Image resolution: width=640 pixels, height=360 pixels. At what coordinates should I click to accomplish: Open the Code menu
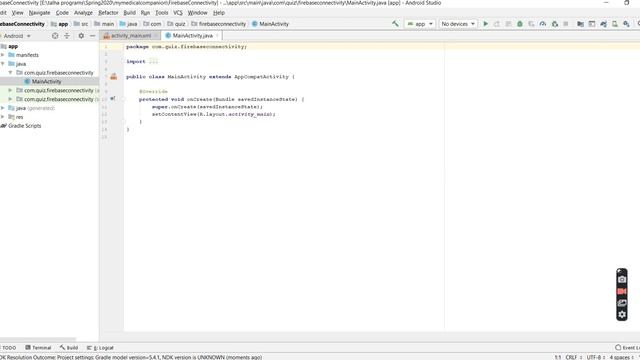(62, 13)
